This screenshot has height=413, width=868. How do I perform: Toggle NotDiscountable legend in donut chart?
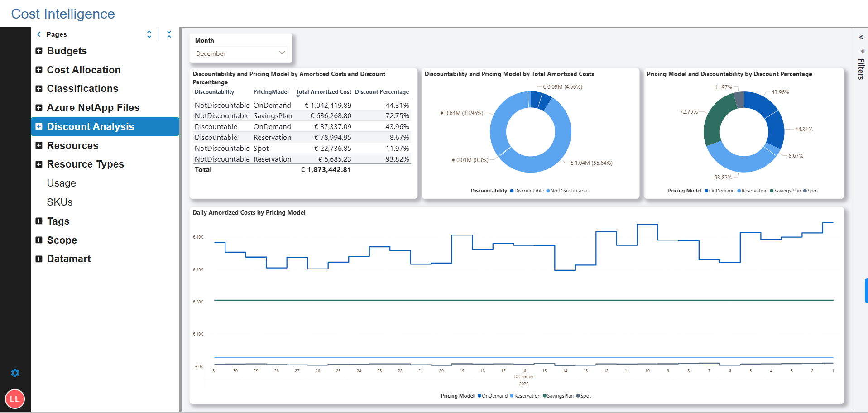567,191
